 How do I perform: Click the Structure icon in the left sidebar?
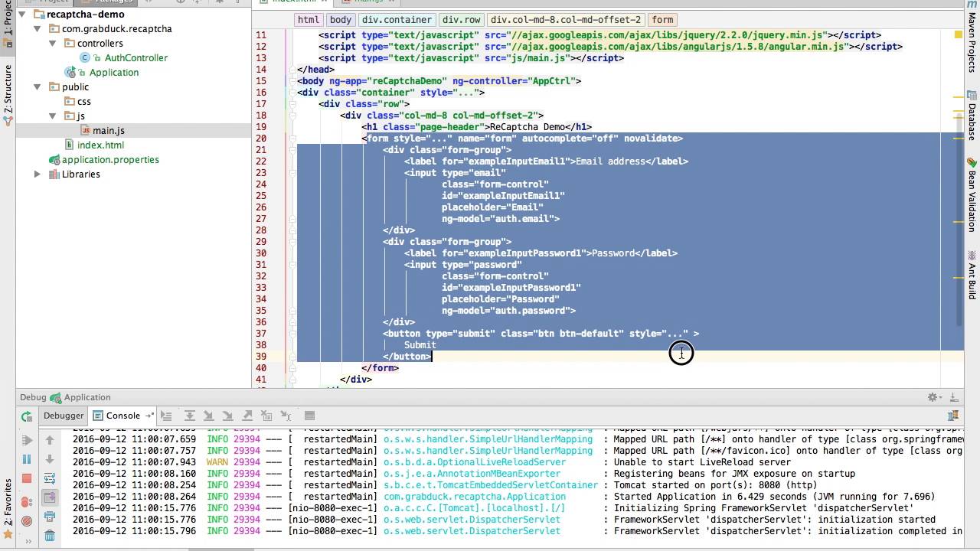click(x=8, y=119)
